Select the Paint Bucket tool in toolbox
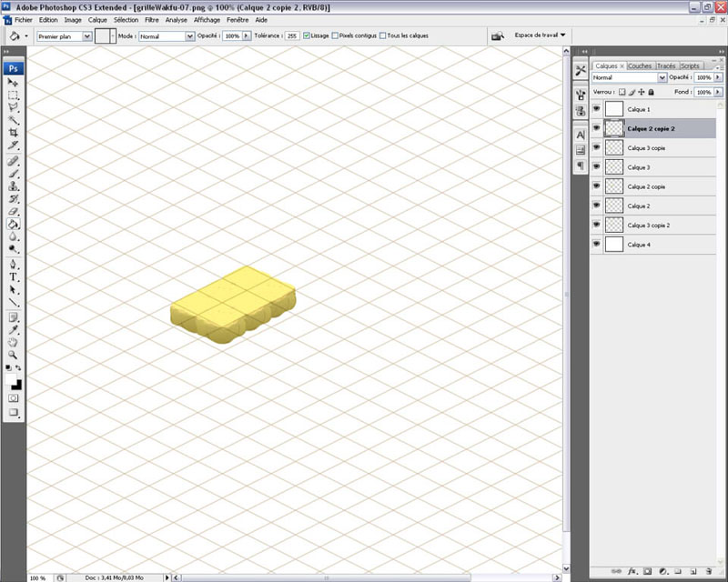 13,225
